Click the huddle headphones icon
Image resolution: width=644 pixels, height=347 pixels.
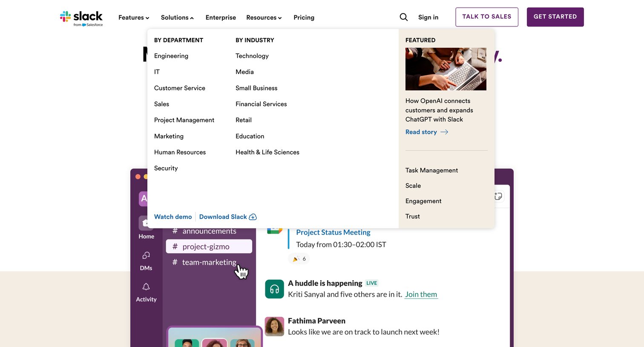[274, 289]
